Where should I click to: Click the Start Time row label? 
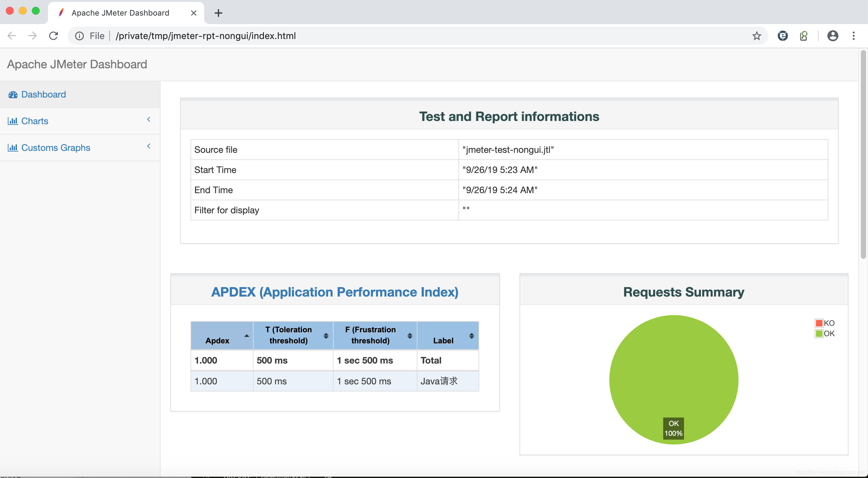click(x=215, y=170)
